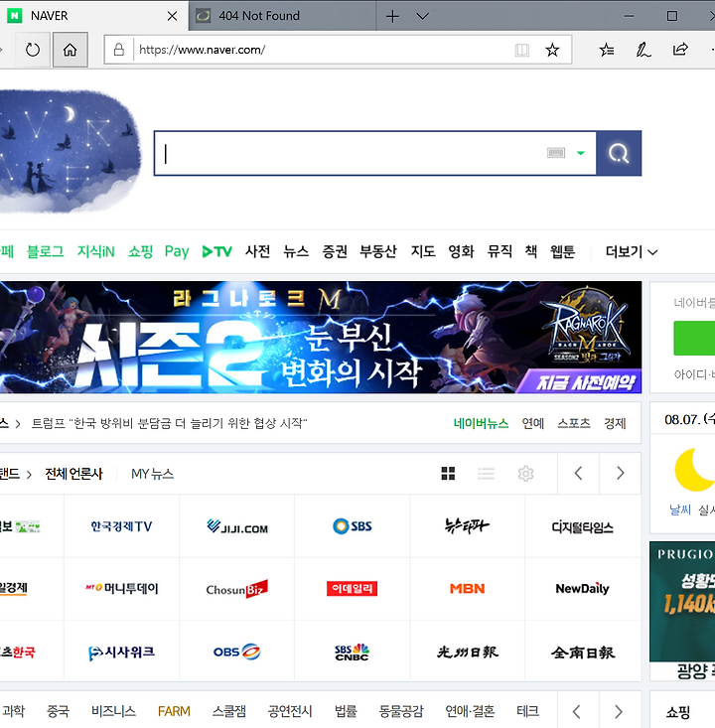Go to the next topic category list

coord(619,711)
